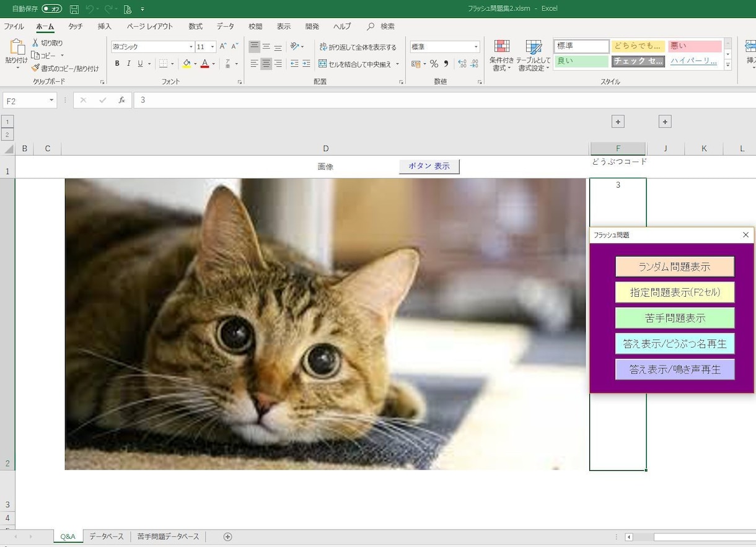The height and width of the screenshot is (547, 756).
Task: Select the チェック セル style
Action: pyautogui.click(x=638, y=61)
